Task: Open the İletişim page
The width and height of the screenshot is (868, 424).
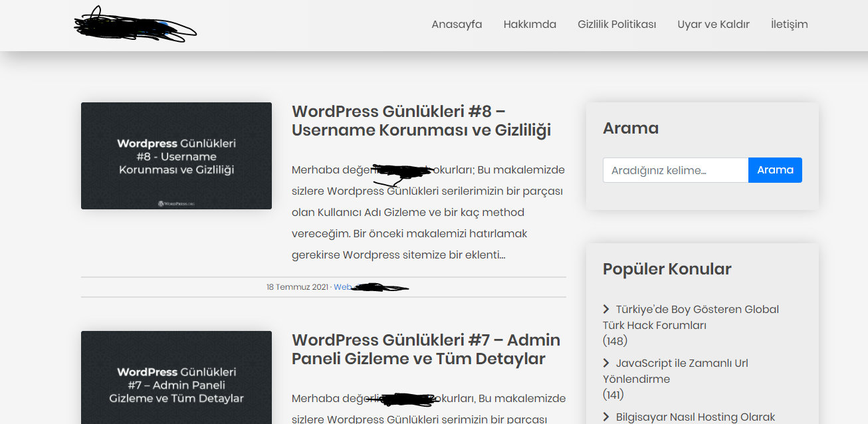Action: (x=789, y=25)
